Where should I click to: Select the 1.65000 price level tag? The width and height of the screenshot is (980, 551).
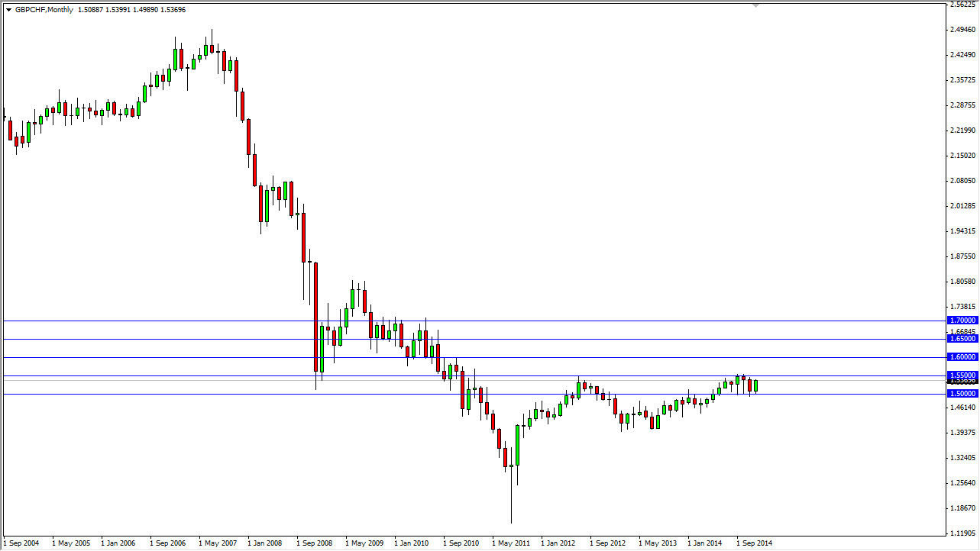click(961, 338)
